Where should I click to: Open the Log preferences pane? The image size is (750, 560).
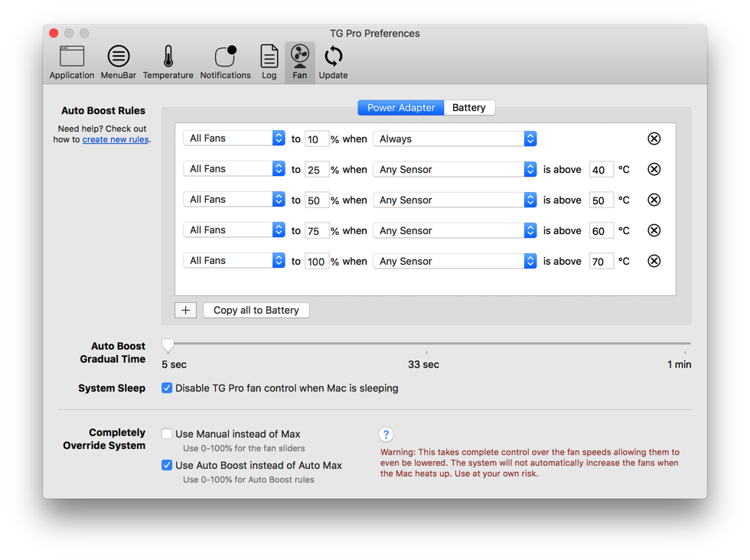[269, 63]
